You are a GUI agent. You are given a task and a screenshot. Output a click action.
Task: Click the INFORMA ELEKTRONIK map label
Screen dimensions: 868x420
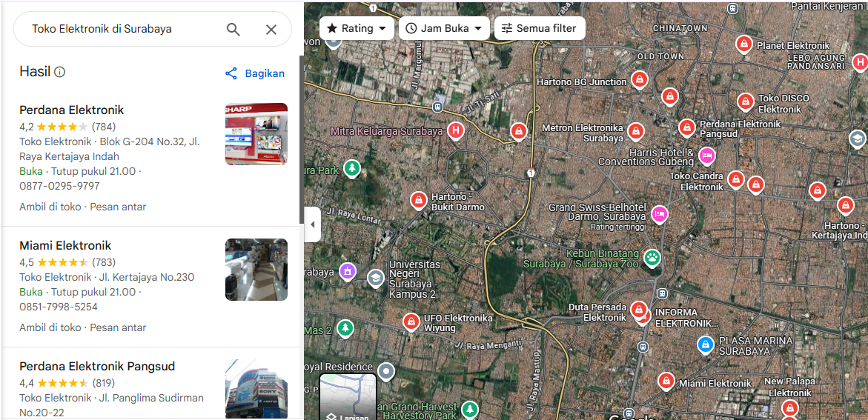[686, 318]
